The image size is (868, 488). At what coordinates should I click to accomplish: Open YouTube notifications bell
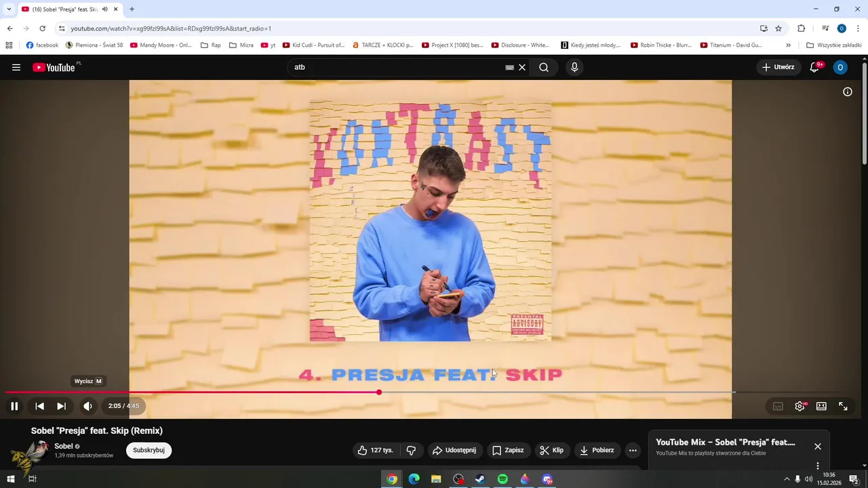tap(815, 67)
